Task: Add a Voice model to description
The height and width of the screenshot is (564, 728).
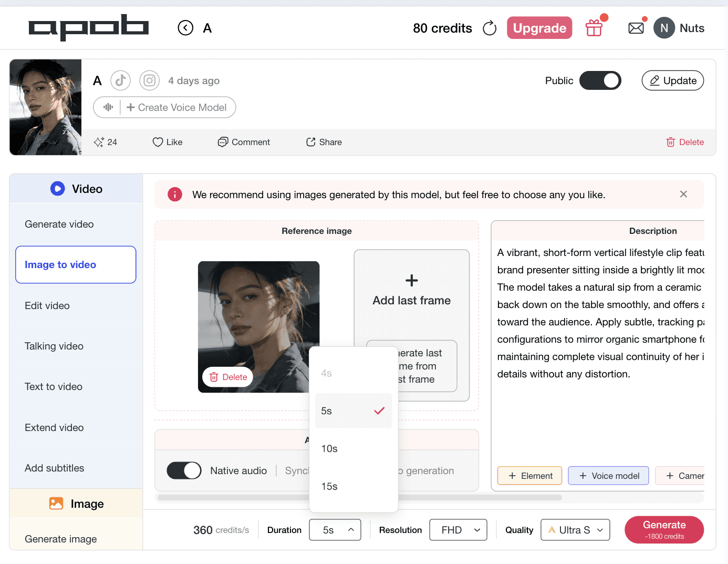Action: (608, 476)
